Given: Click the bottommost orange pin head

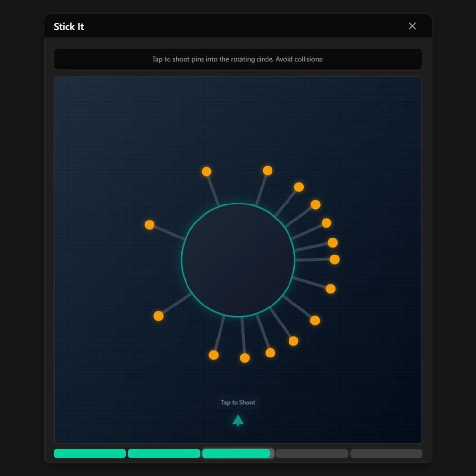Looking at the screenshot, I should click(x=245, y=358).
